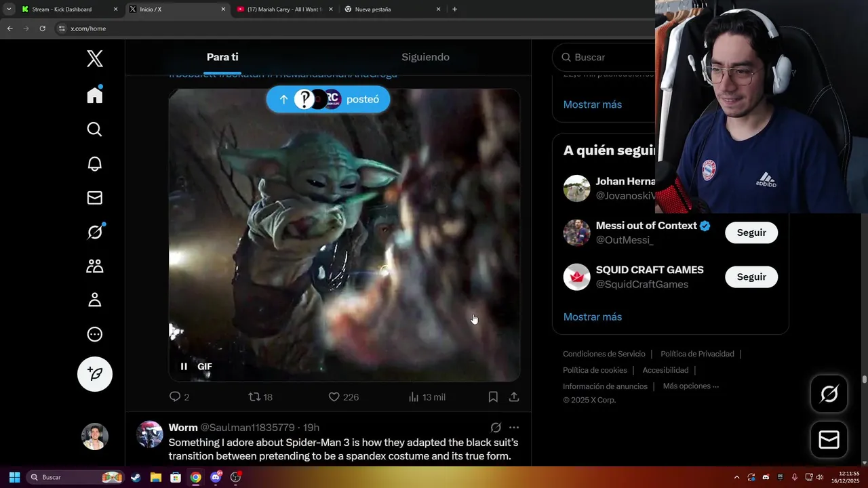868x488 pixels.
Task: Show hidden system tray icons chevron
Action: (736, 477)
